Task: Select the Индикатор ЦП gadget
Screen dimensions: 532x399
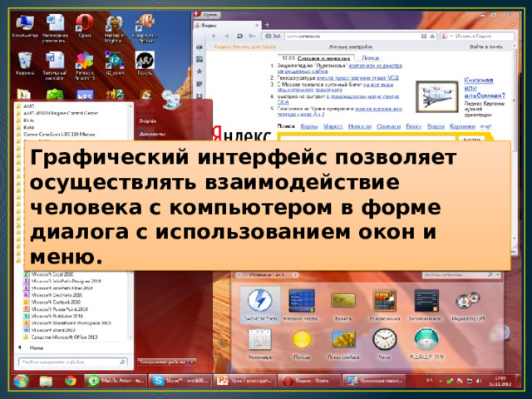Action: tap(468, 305)
